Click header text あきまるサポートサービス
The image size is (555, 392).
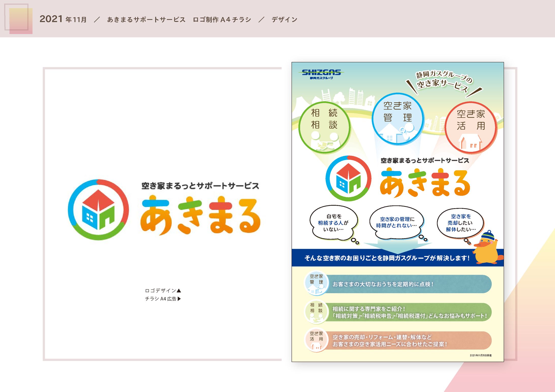pyautogui.click(x=146, y=20)
